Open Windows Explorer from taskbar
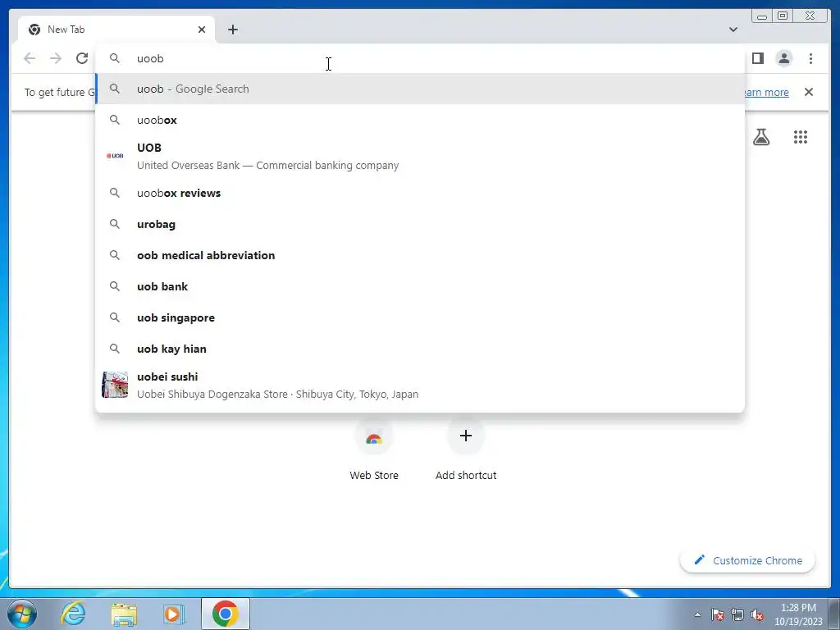 pyautogui.click(x=124, y=614)
